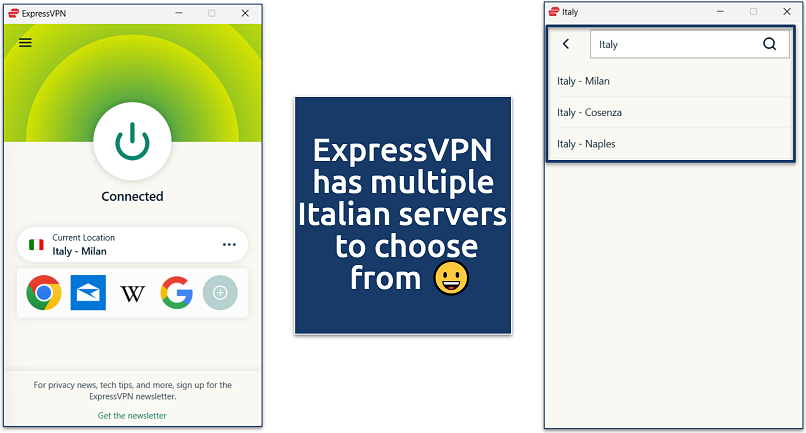The height and width of the screenshot is (433, 806).
Task: Add a new shortcut with plus icon
Action: (x=220, y=293)
